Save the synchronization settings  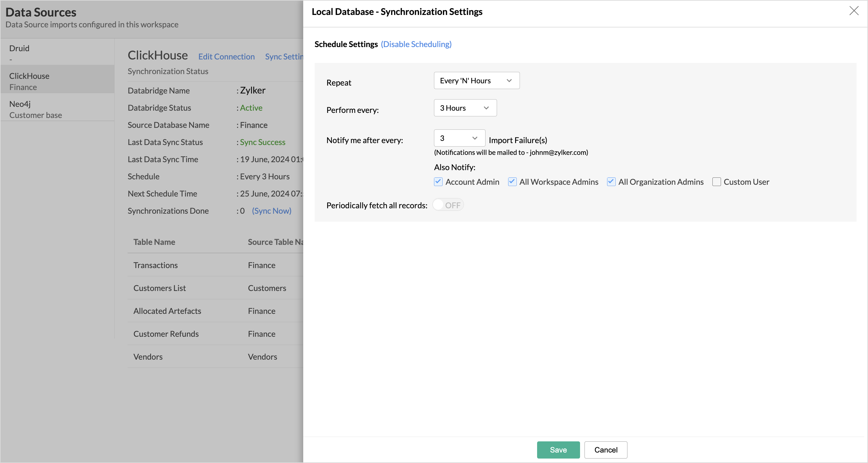pos(558,450)
